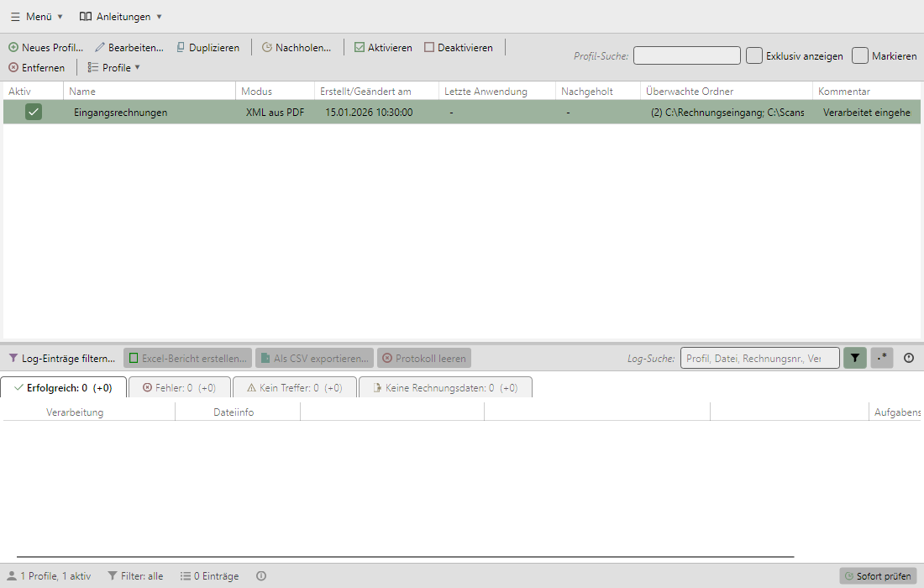Click the Verarbeitet eingehe comment cell
Screen dimensions: 924x588
(x=867, y=113)
